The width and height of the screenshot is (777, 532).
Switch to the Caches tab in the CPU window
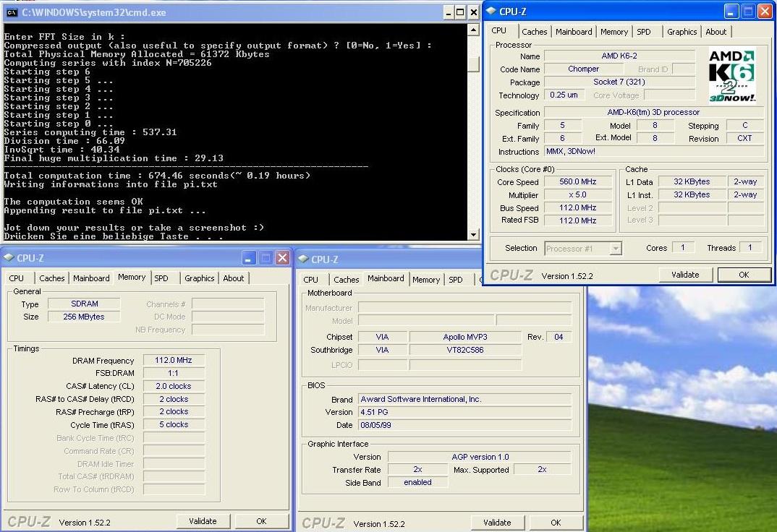coord(534,32)
